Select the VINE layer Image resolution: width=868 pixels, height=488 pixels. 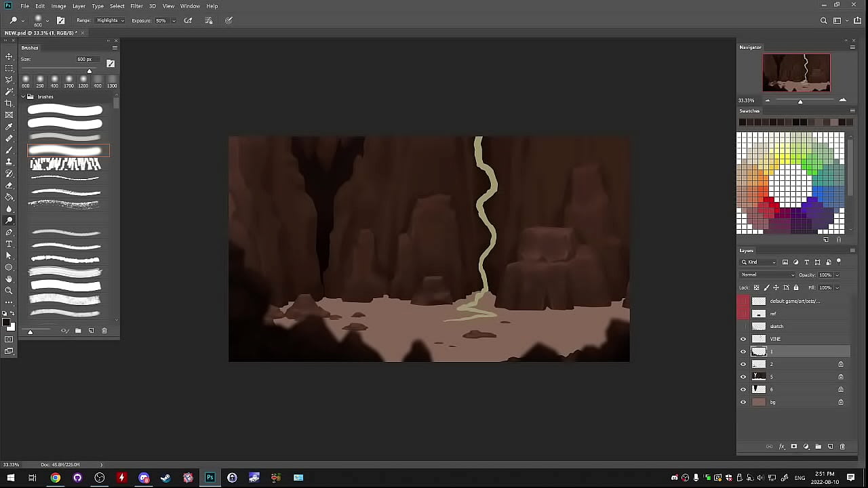pos(793,339)
